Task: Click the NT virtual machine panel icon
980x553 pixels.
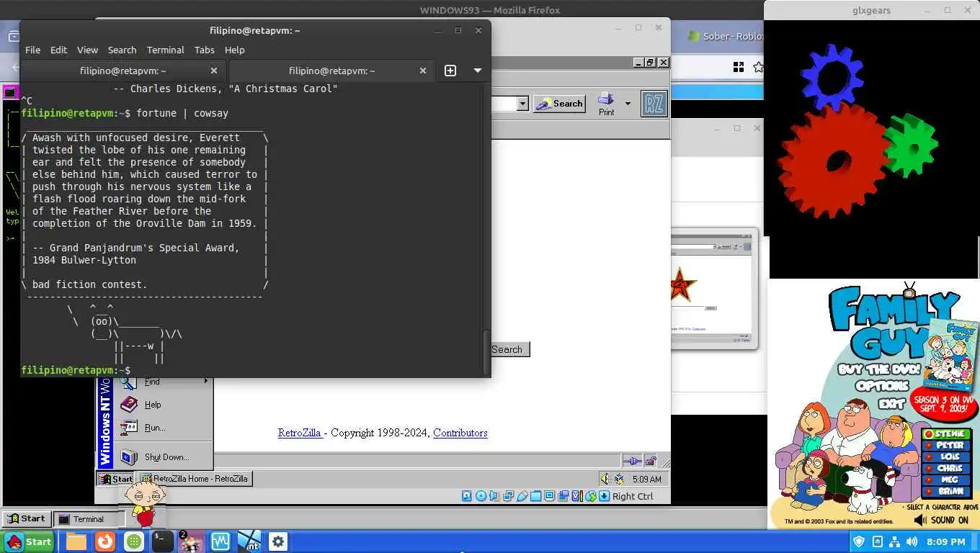Action: [x=249, y=541]
